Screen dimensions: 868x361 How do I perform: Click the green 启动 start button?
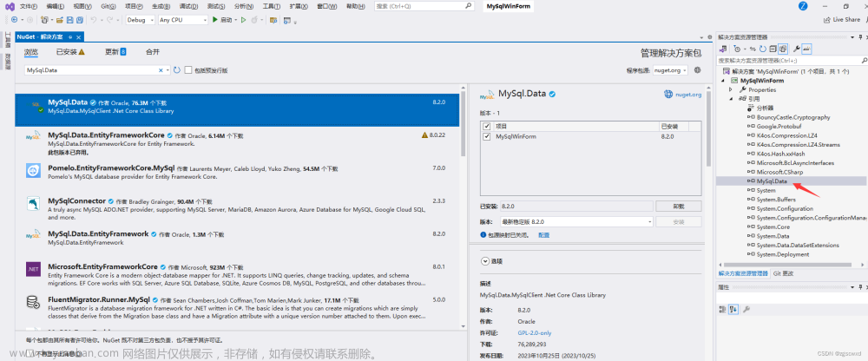click(x=222, y=19)
